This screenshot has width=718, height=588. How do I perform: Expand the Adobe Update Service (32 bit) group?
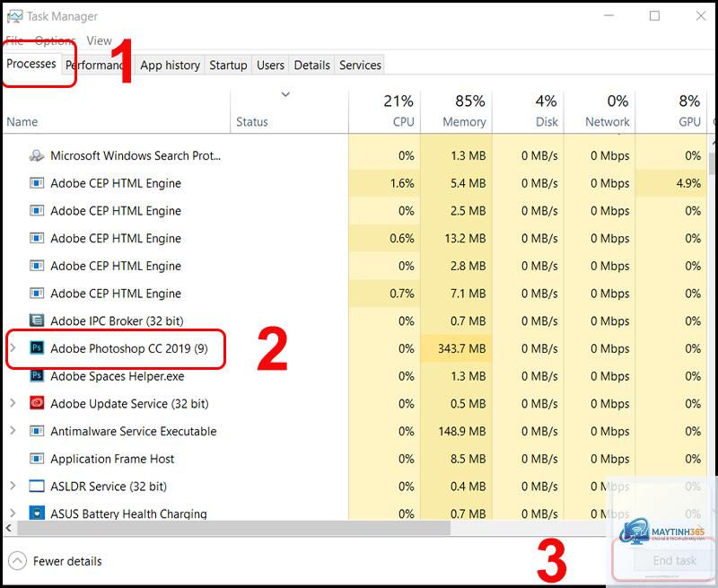coord(13,403)
